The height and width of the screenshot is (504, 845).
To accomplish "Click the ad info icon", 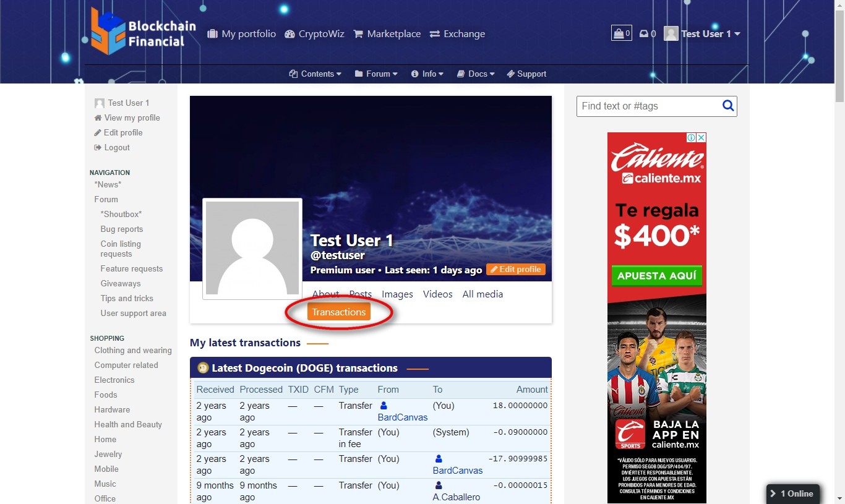I will point(692,138).
